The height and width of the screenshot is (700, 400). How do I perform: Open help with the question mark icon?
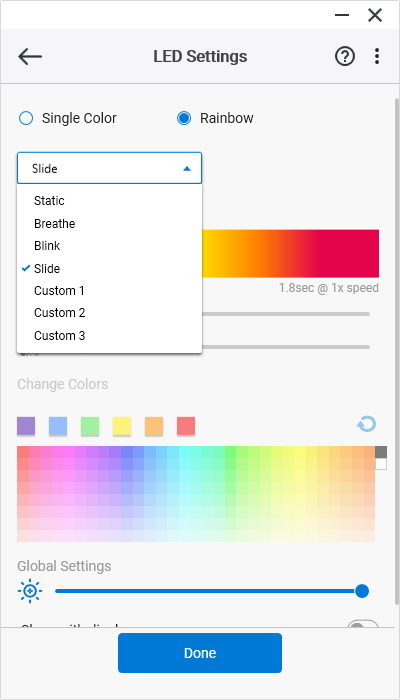[x=345, y=57]
